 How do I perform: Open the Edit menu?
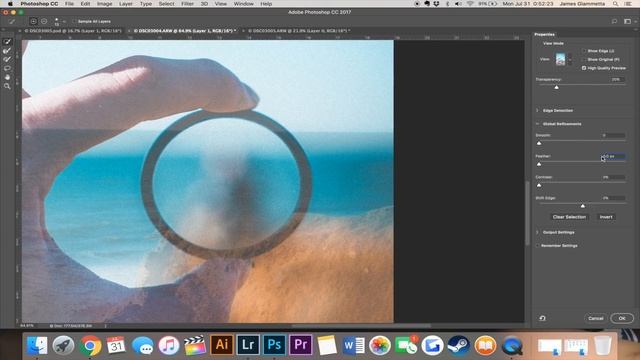point(85,4)
